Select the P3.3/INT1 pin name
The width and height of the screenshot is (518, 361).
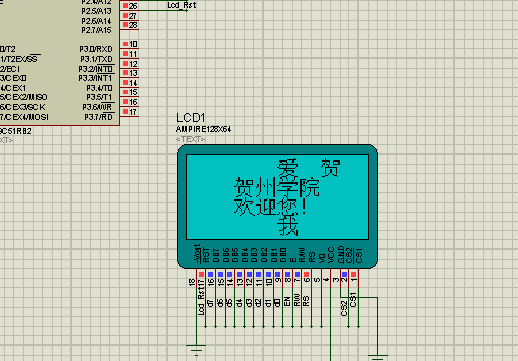96,78
